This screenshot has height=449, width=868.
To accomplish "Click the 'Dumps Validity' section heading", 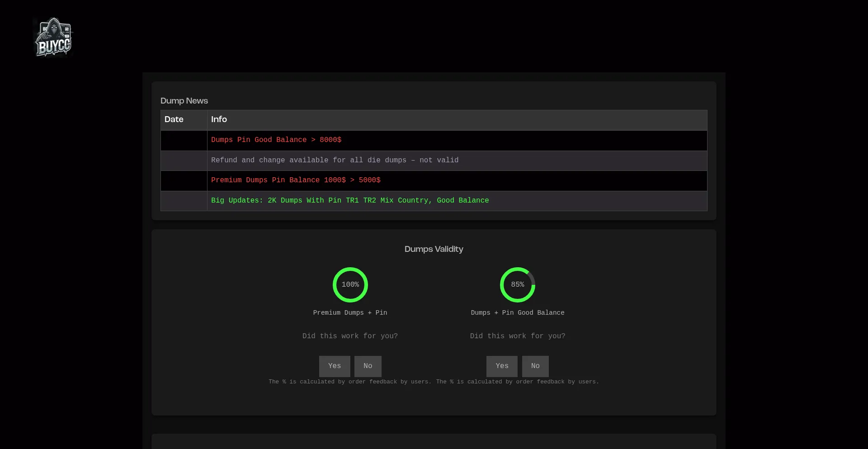I will click(x=434, y=249).
